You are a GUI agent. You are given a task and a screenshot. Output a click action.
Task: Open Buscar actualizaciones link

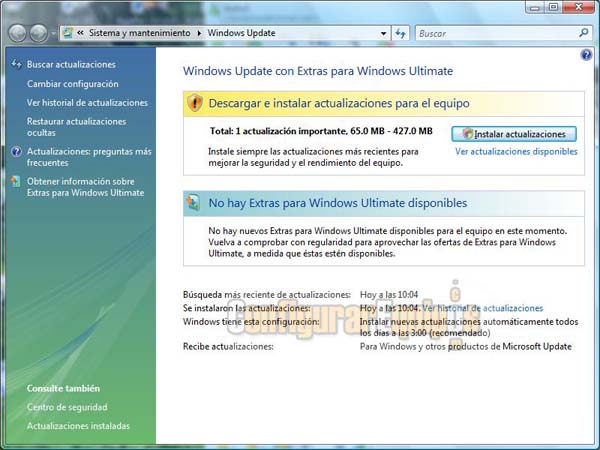click(71, 64)
